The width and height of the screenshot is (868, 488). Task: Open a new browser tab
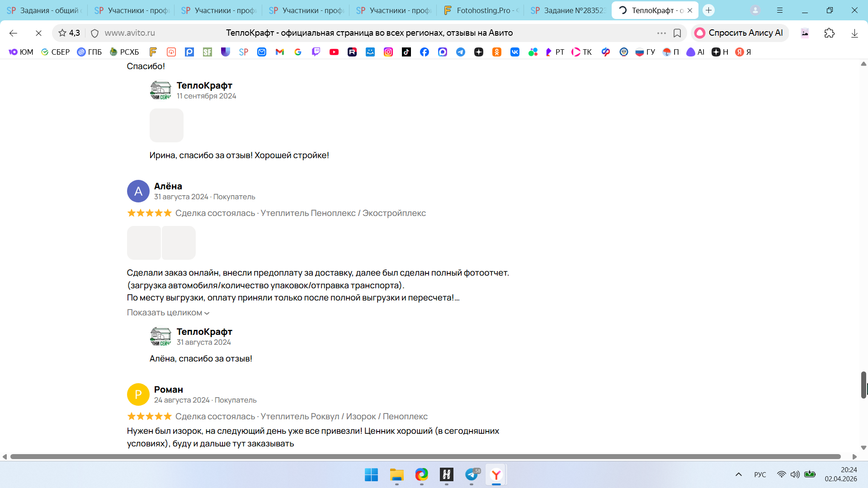coord(708,10)
